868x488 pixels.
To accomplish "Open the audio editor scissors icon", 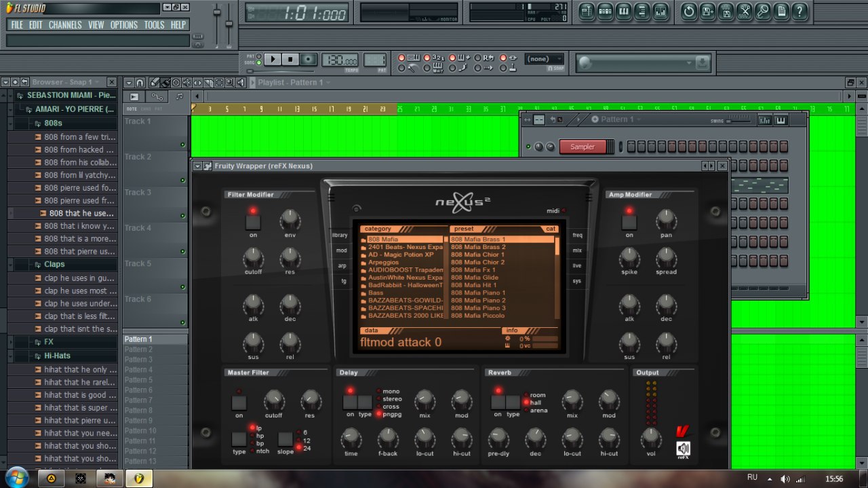I will 745,11.
